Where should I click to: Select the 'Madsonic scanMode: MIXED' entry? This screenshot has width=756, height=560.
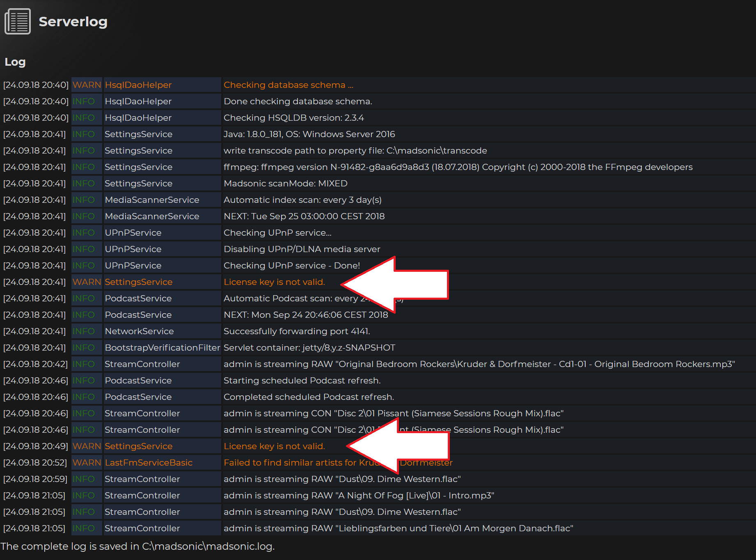click(285, 184)
